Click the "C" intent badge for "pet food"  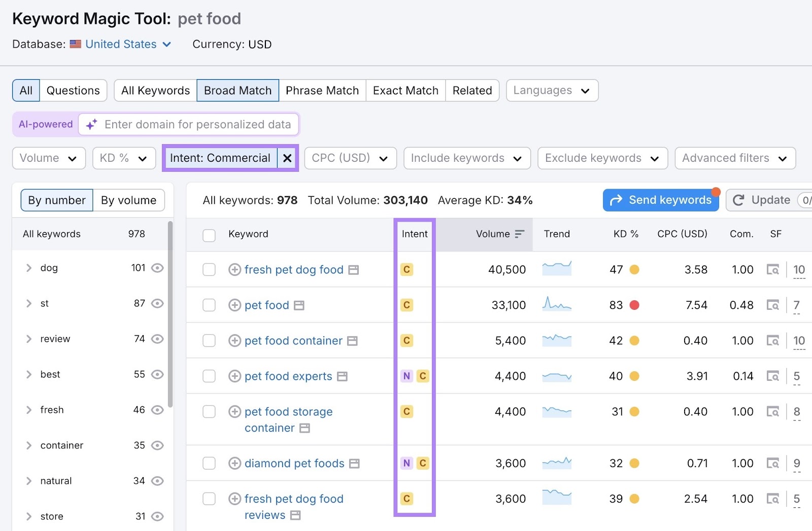pos(406,305)
